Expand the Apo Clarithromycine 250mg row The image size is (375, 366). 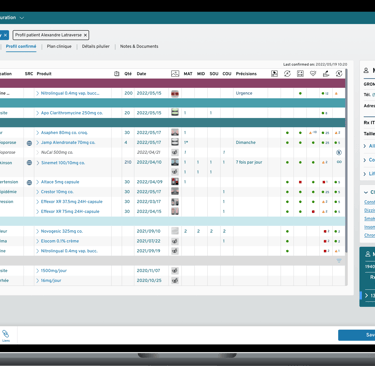point(38,113)
